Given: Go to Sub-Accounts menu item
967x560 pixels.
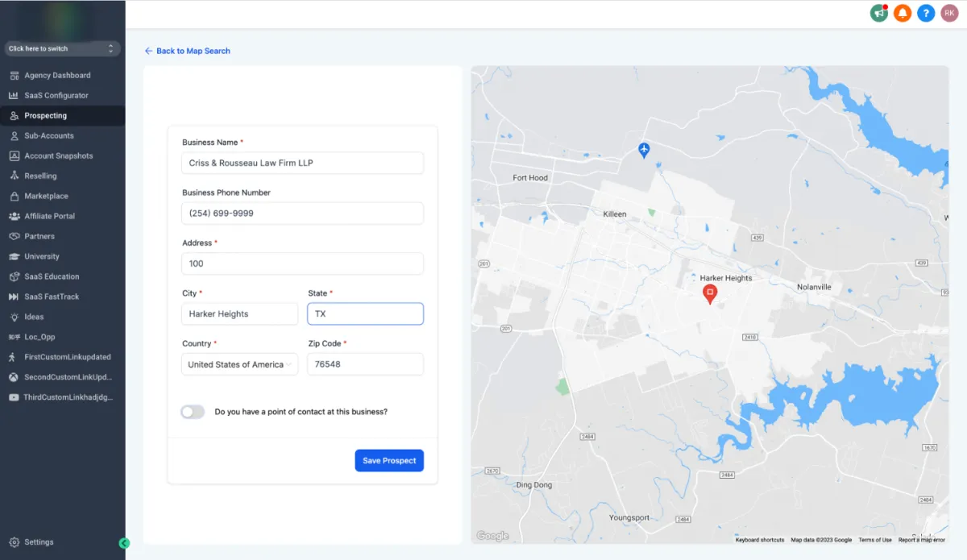Looking at the screenshot, I should point(63,135).
